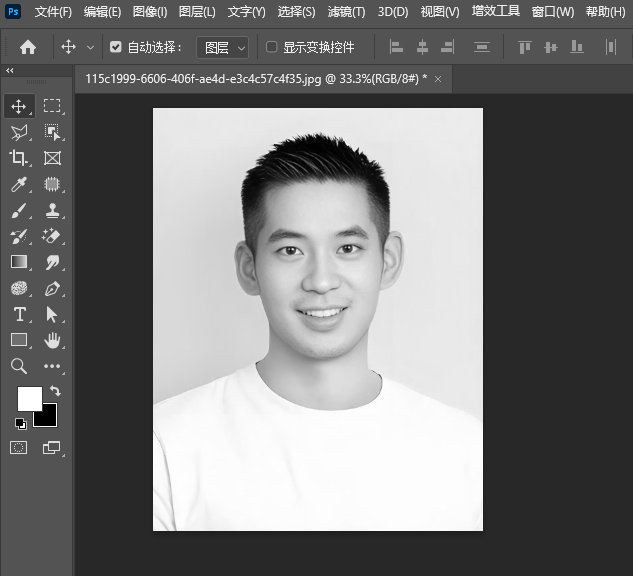The image size is (633, 576).
Task: Select the History Brush tool
Action: click(x=19, y=236)
